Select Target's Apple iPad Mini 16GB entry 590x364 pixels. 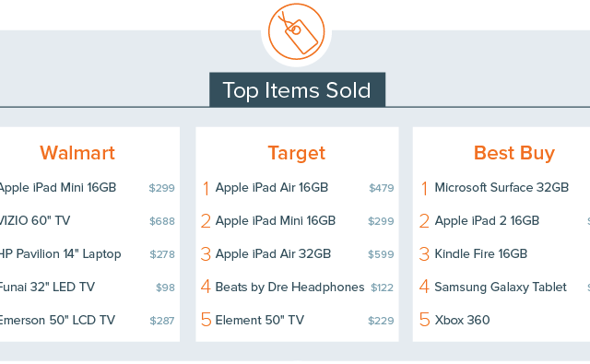(276, 221)
